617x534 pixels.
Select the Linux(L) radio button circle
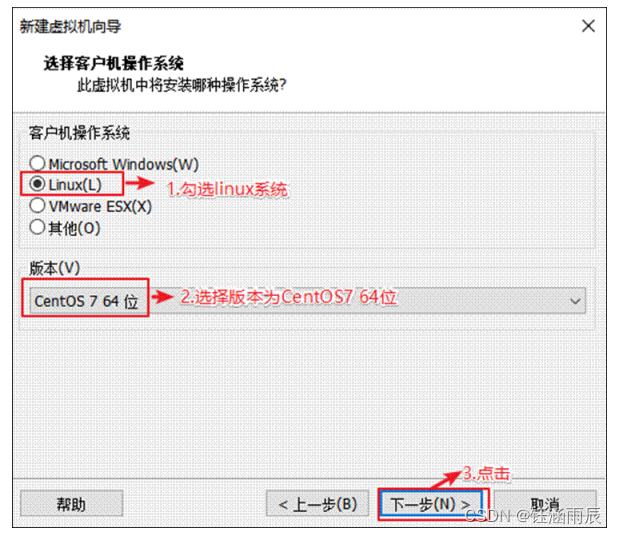pyautogui.click(x=37, y=184)
